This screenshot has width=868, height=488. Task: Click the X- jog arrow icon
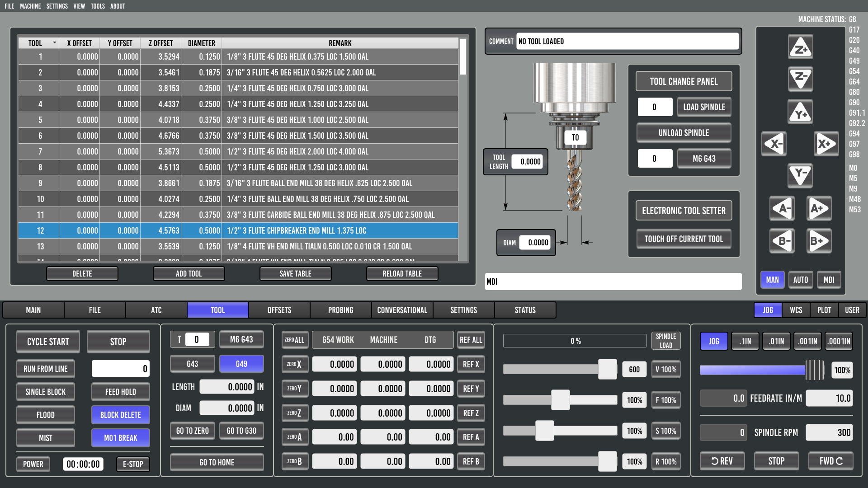pyautogui.click(x=774, y=144)
